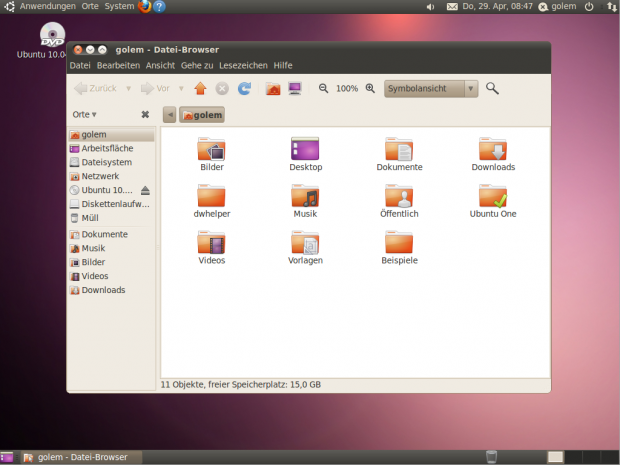Select golem in the sidebar
The height and width of the screenshot is (465, 620).
tap(112, 134)
